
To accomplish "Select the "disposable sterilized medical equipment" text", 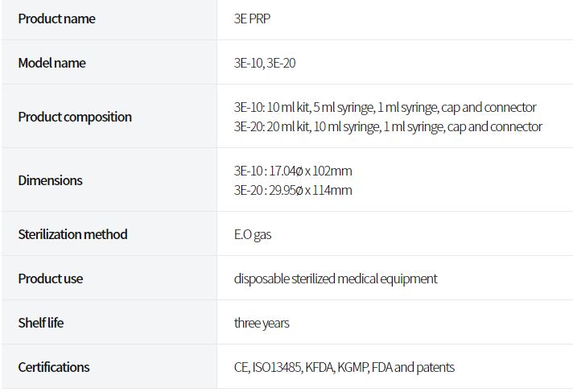I will coord(336,279).
